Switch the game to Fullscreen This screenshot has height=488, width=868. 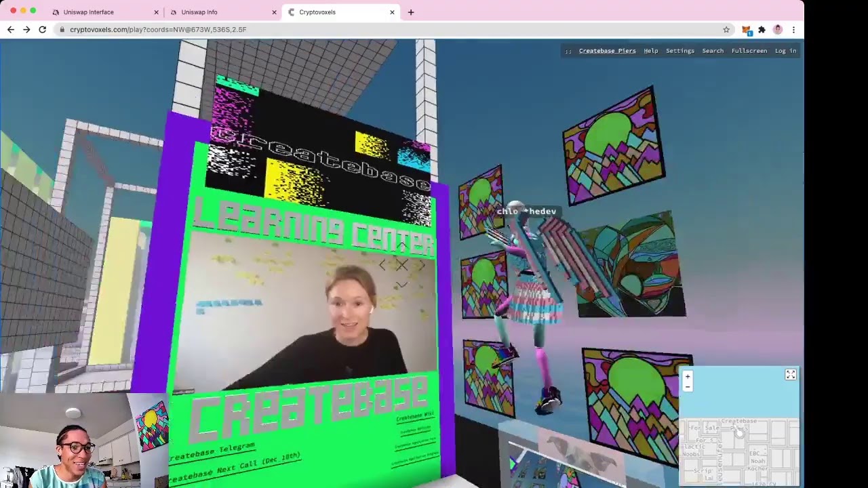[749, 51]
